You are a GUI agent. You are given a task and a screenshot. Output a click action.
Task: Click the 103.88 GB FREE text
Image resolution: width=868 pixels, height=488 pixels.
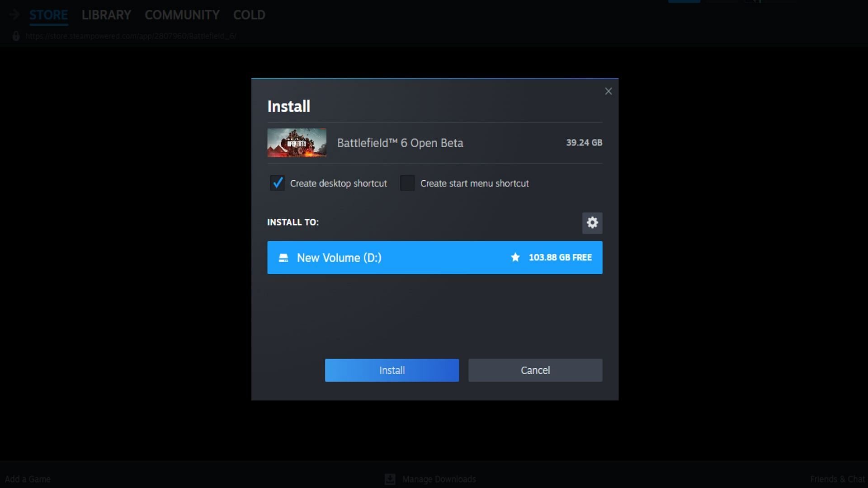click(x=560, y=258)
